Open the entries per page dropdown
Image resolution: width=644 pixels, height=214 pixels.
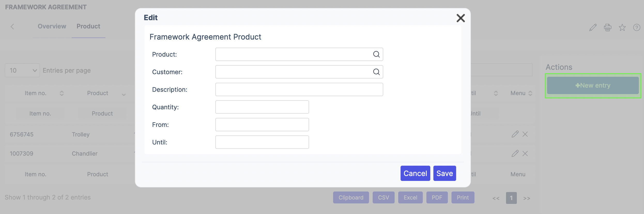point(22,70)
